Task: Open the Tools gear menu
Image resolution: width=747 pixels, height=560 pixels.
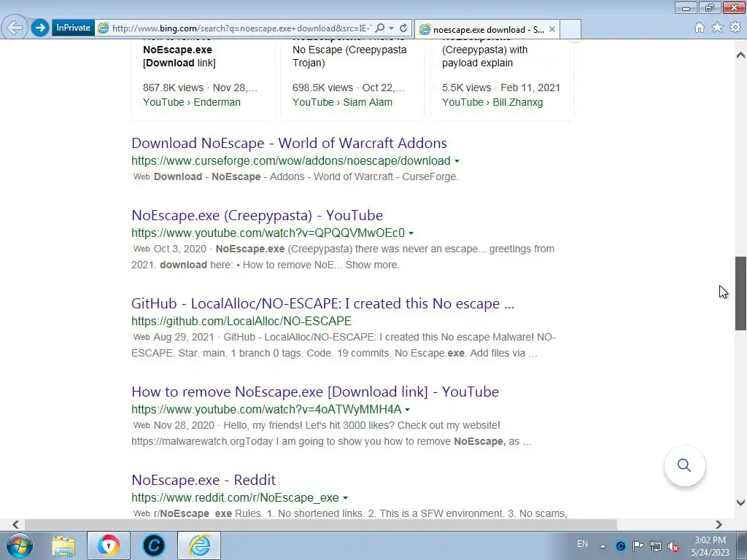Action: [735, 28]
